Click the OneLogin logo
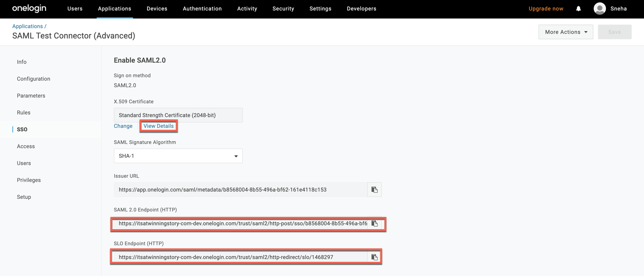Screen dimensions: 644x276 (29, 8)
